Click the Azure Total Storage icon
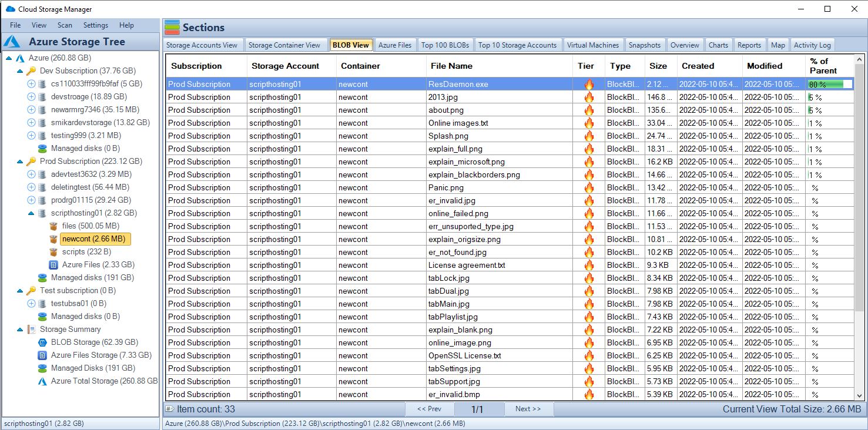 (42, 381)
